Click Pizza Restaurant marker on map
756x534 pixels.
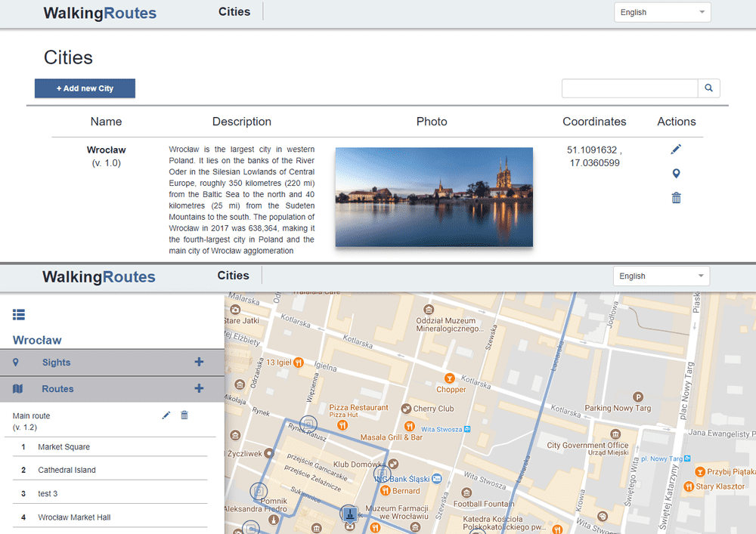coord(342,425)
